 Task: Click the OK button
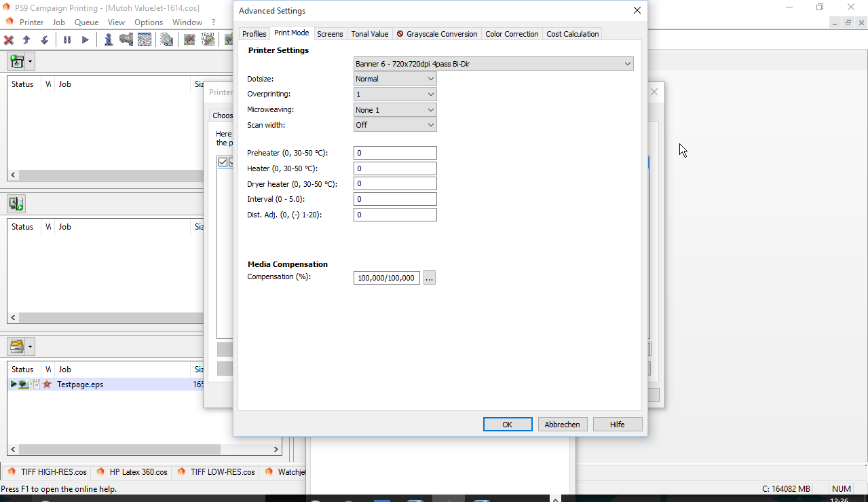(x=508, y=424)
